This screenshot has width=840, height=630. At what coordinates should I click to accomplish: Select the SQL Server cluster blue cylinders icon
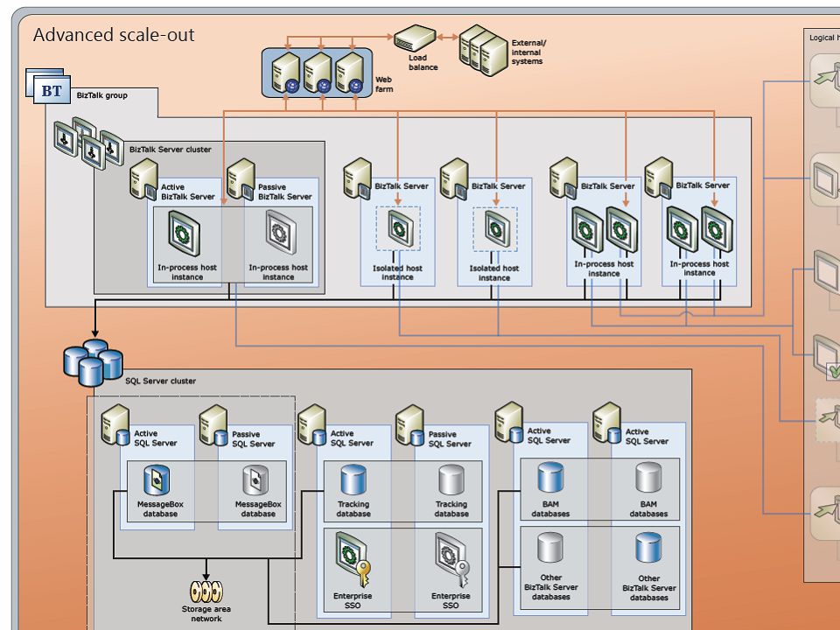coord(94,362)
